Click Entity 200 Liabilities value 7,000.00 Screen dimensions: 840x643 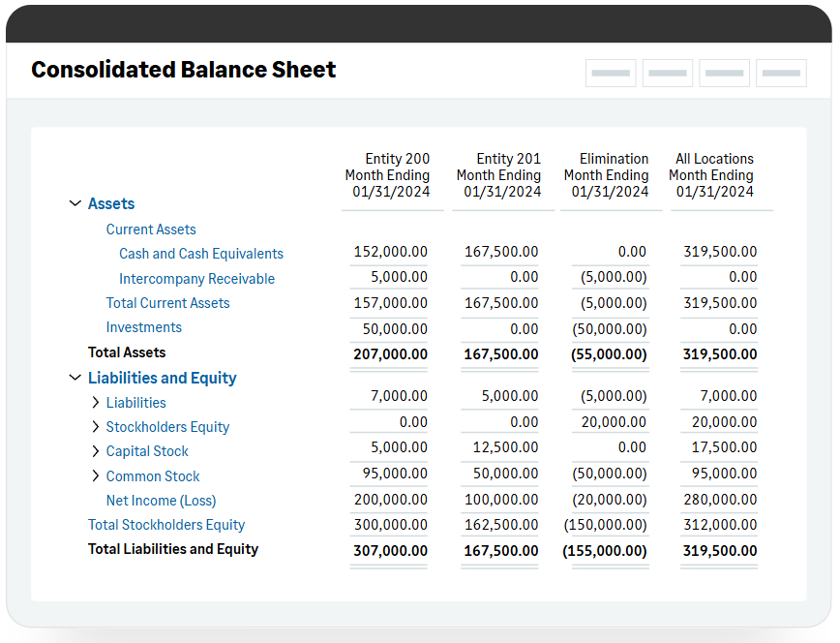tap(399, 396)
